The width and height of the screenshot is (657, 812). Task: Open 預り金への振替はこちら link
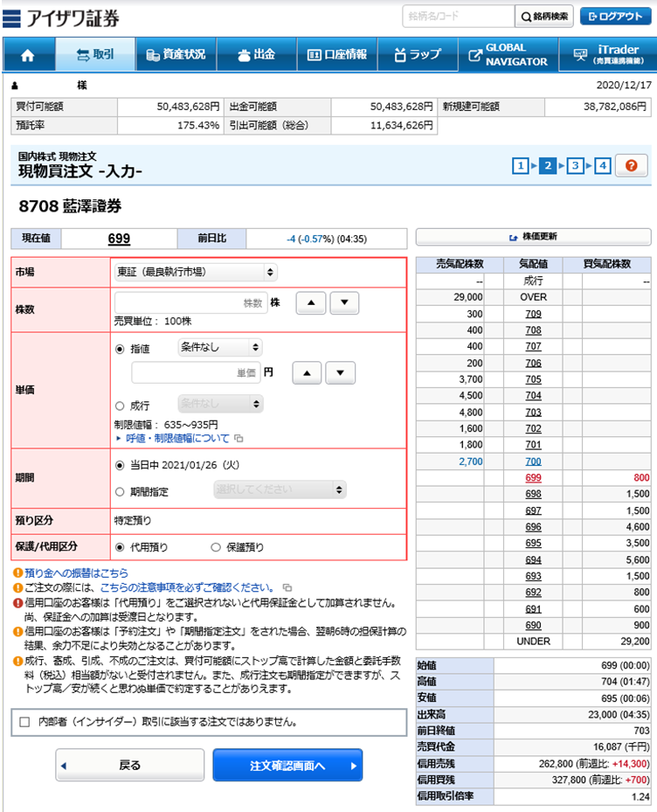click(x=76, y=573)
